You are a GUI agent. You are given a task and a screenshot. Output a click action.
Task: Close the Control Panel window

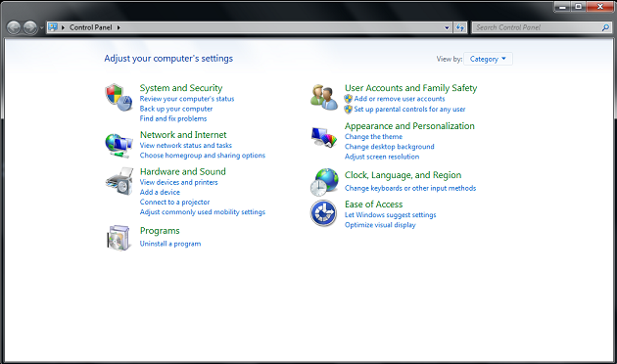click(x=600, y=7)
